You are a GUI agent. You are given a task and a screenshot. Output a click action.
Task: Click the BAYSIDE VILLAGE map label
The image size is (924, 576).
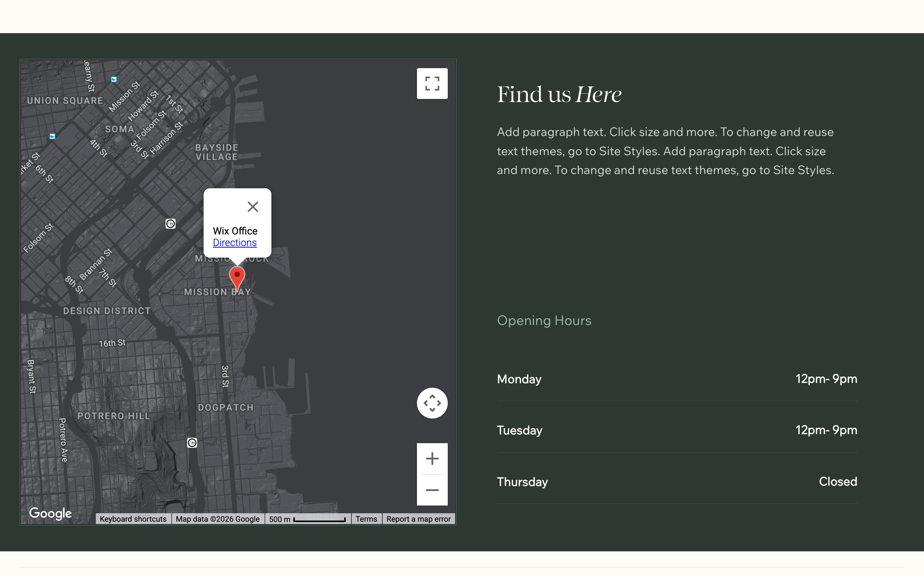click(x=217, y=152)
